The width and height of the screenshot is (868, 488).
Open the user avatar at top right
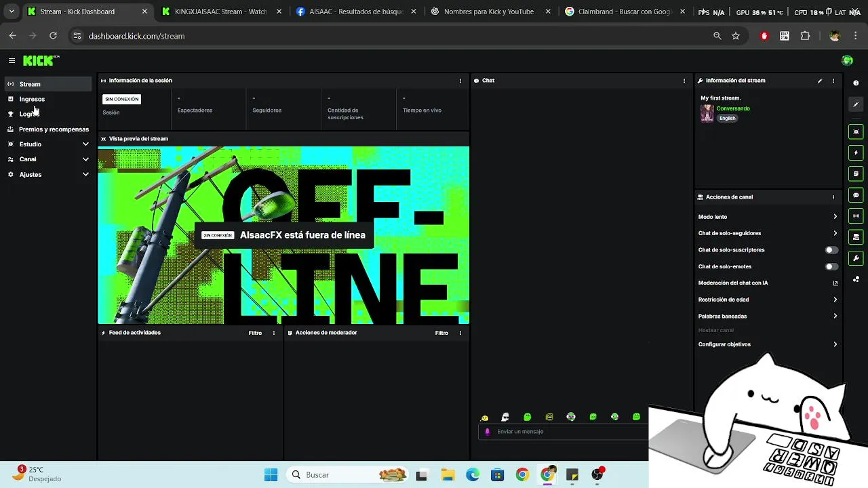847,61
